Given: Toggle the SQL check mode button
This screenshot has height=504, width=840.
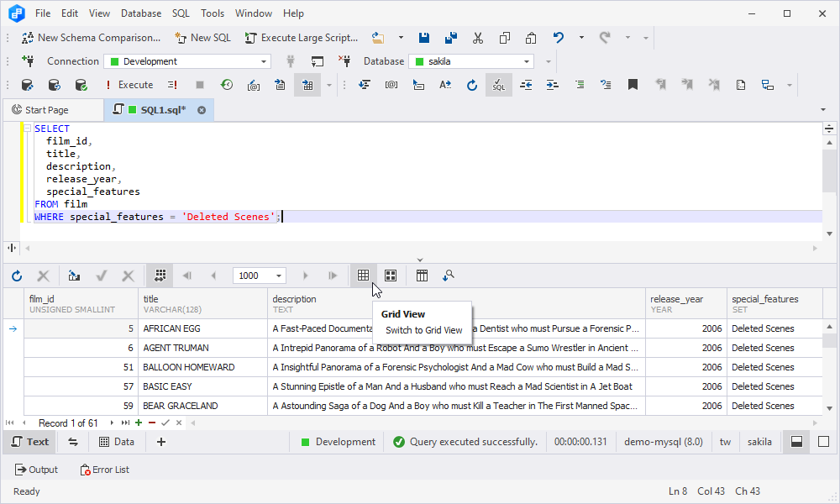Looking at the screenshot, I should pyautogui.click(x=499, y=85).
